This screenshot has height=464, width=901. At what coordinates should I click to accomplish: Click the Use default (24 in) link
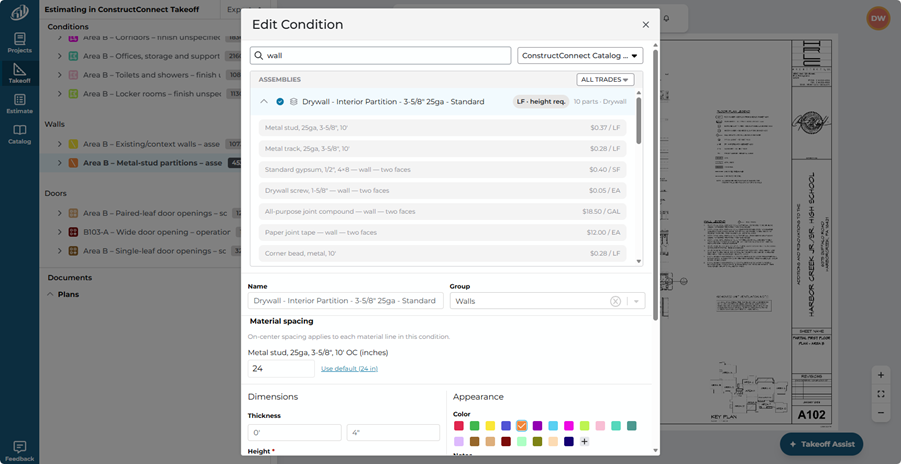(349, 369)
